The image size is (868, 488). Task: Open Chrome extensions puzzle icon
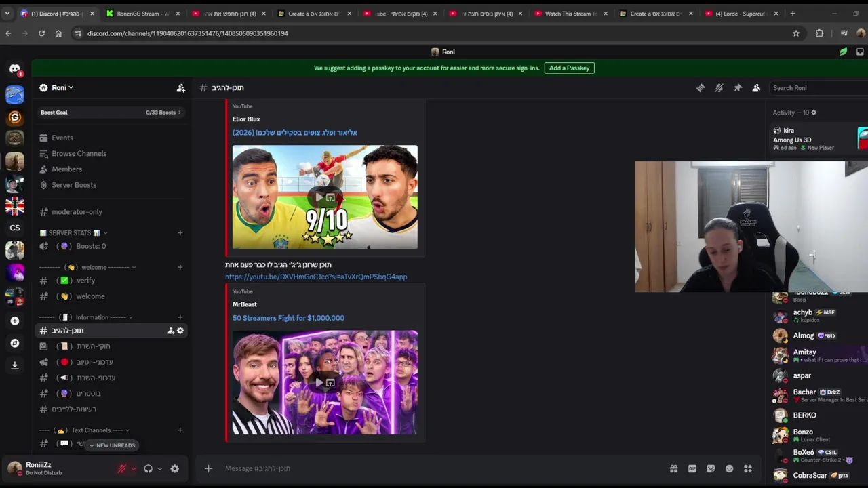point(819,33)
